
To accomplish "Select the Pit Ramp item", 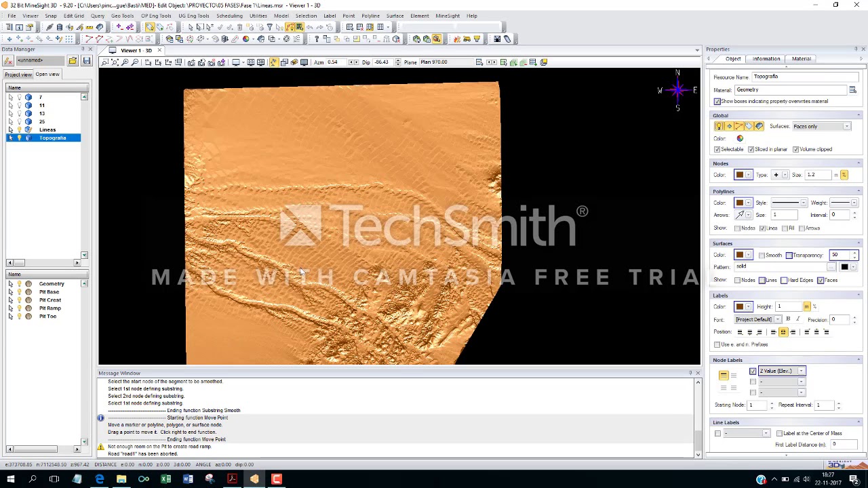I will (50, 308).
